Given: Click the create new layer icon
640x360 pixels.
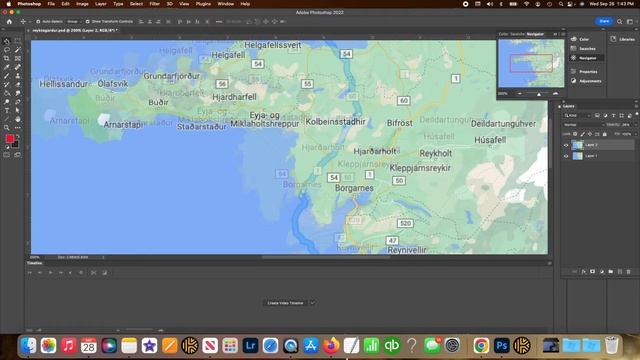Looking at the screenshot, I should (x=620, y=271).
